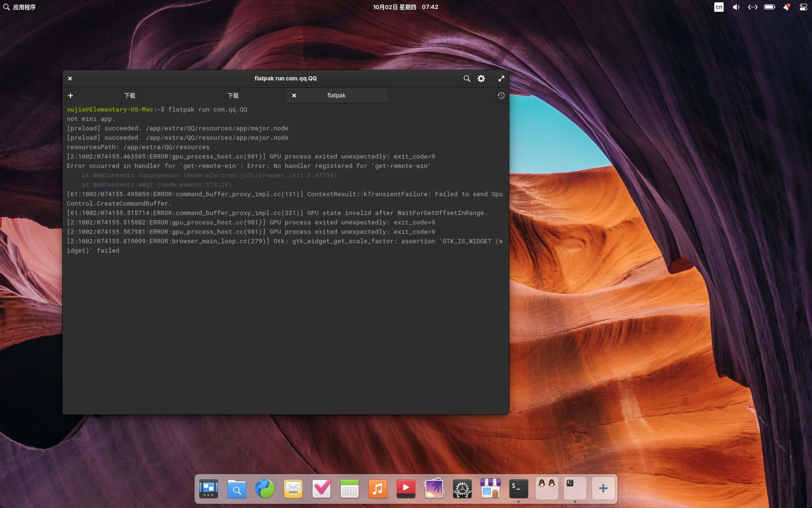
Task: Open date and time panel indicator
Action: pos(405,7)
